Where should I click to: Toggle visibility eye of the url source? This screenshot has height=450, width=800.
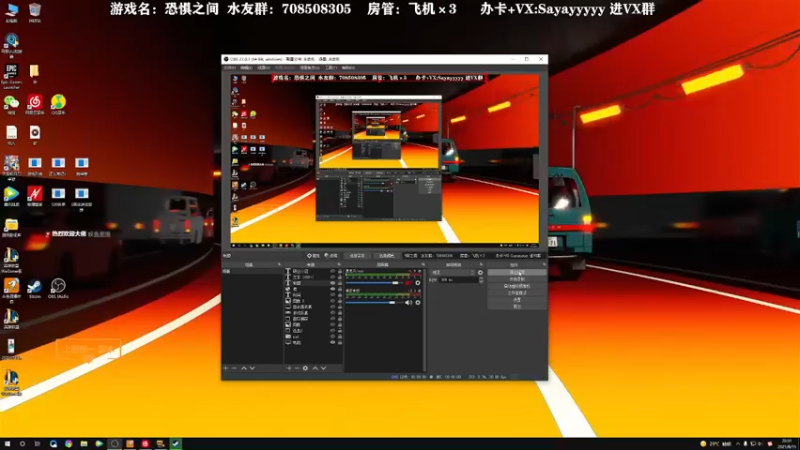click(333, 337)
